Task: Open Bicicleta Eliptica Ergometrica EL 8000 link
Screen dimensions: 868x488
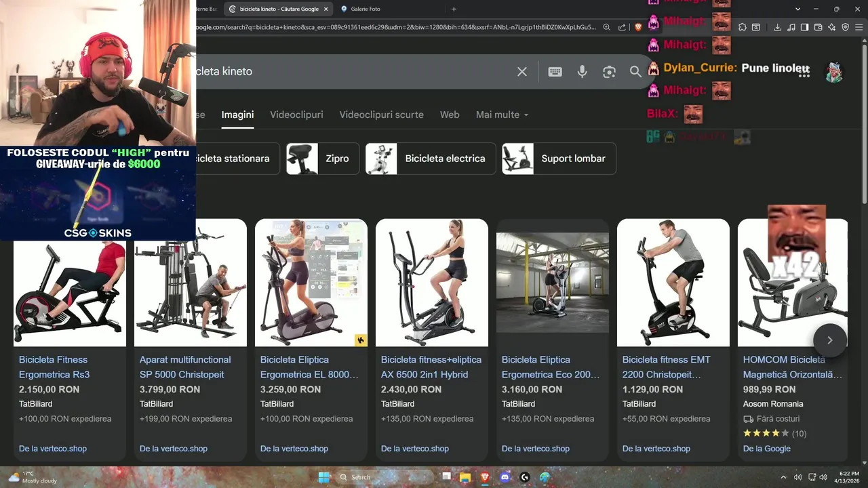Action: (309, 367)
